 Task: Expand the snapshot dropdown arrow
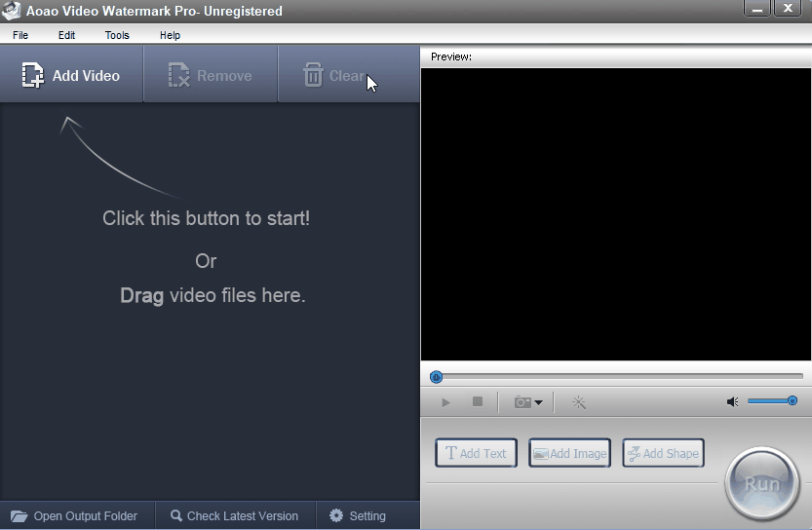[x=538, y=402]
